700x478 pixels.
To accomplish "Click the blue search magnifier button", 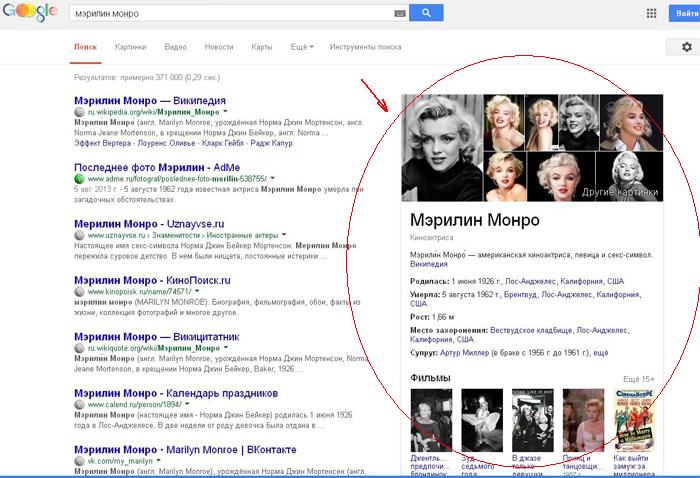I will (426, 13).
